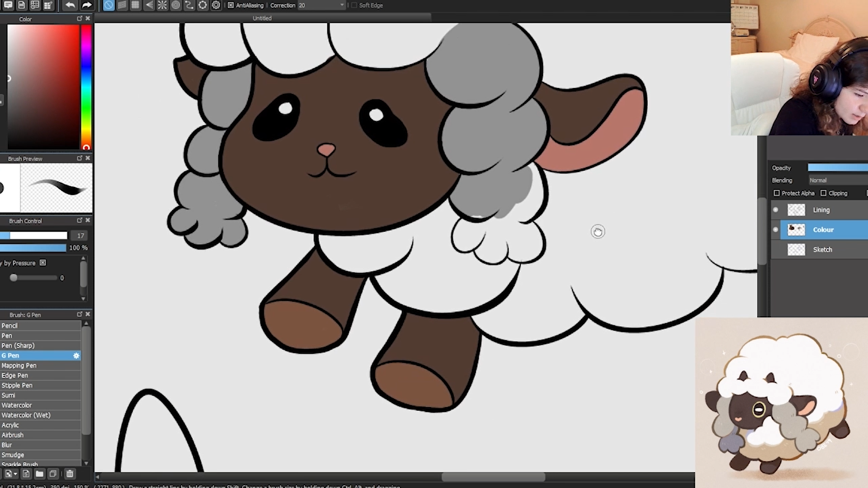Open the snap settings gear icon
Screen dimensions: 868x488
click(216, 5)
